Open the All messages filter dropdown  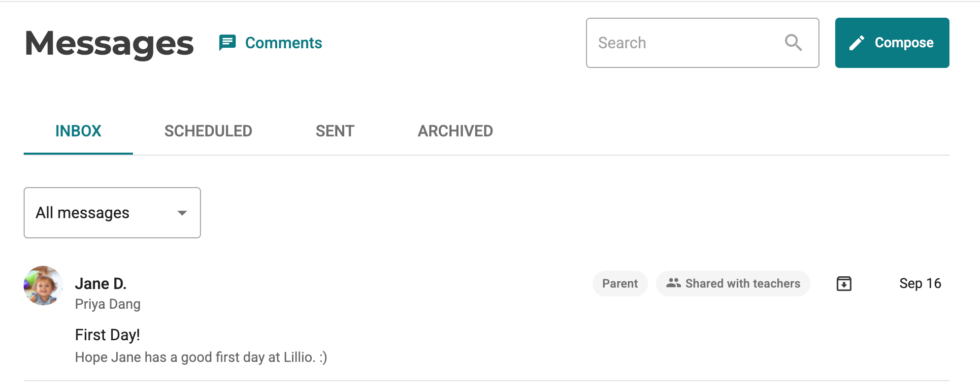click(x=112, y=213)
